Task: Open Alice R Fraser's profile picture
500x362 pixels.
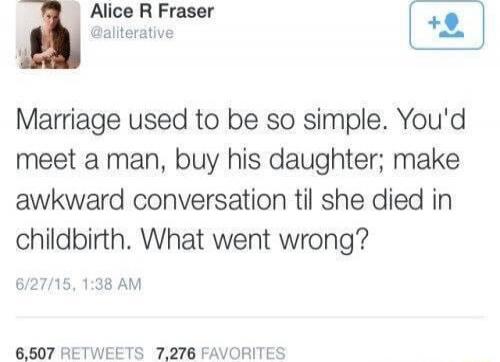Action: (48, 34)
